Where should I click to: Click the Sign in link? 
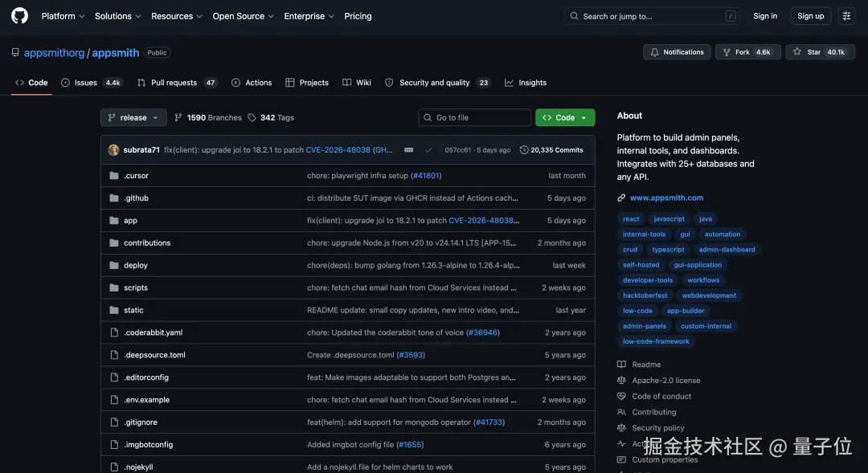[765, 16]
